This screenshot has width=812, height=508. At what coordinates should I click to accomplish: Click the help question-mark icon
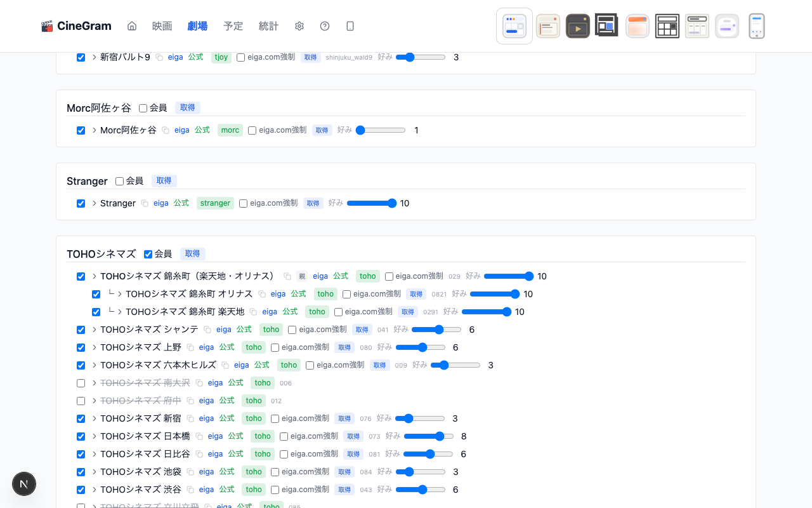coord(324,26)
